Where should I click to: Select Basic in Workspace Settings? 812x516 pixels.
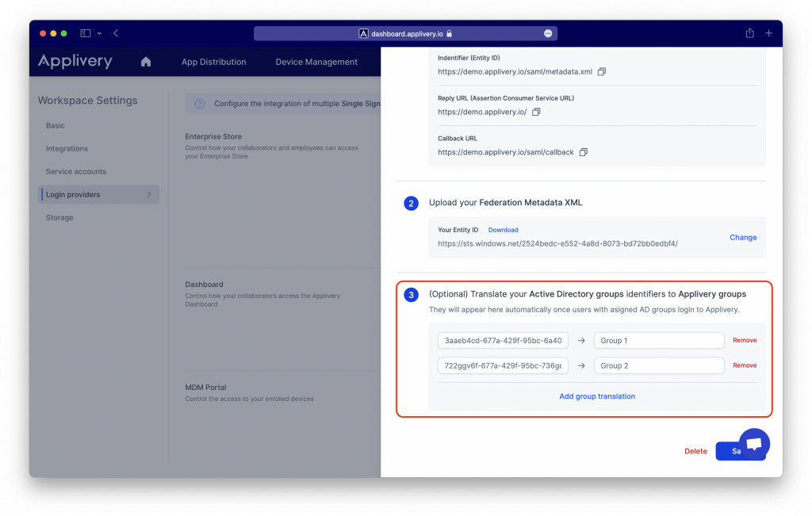point(56,125)
